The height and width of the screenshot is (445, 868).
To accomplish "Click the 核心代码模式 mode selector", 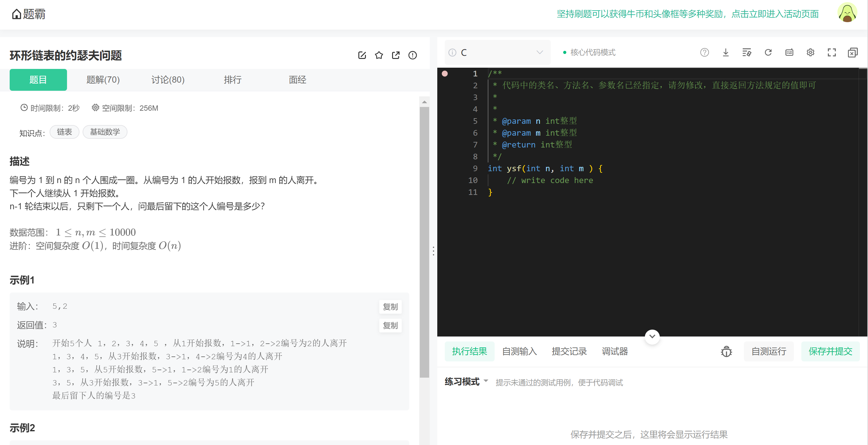I will coord(589,53).
